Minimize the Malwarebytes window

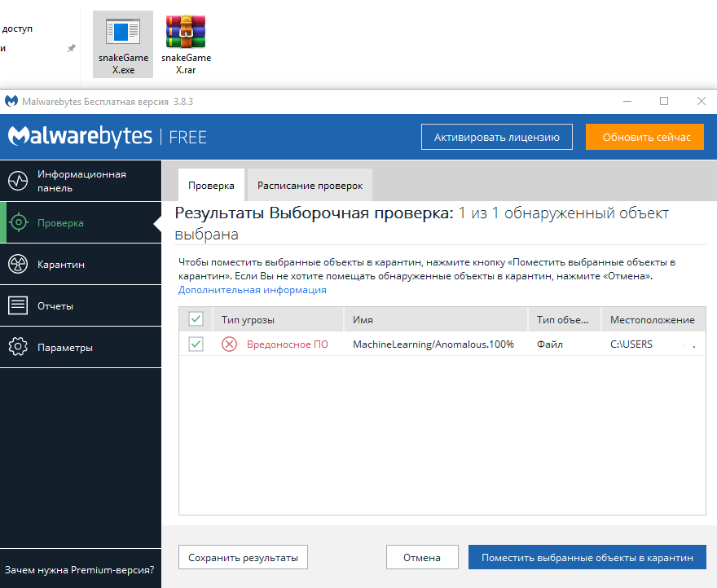click(627, 101)
